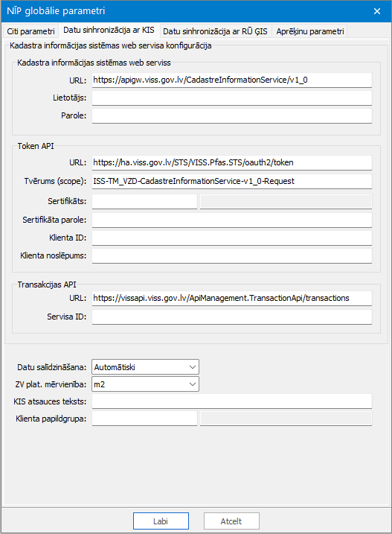Expand the ZV plat. mērvienība dropdown
This screenshot has width=392, height=534.
[145, 384]
